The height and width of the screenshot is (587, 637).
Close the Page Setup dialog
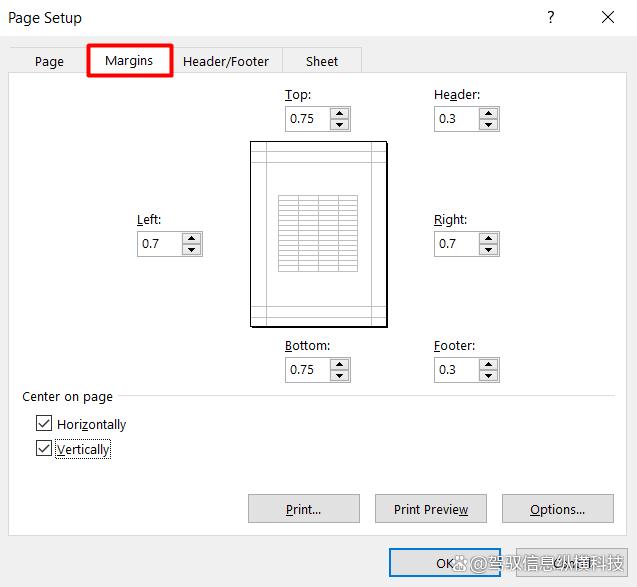608,17
